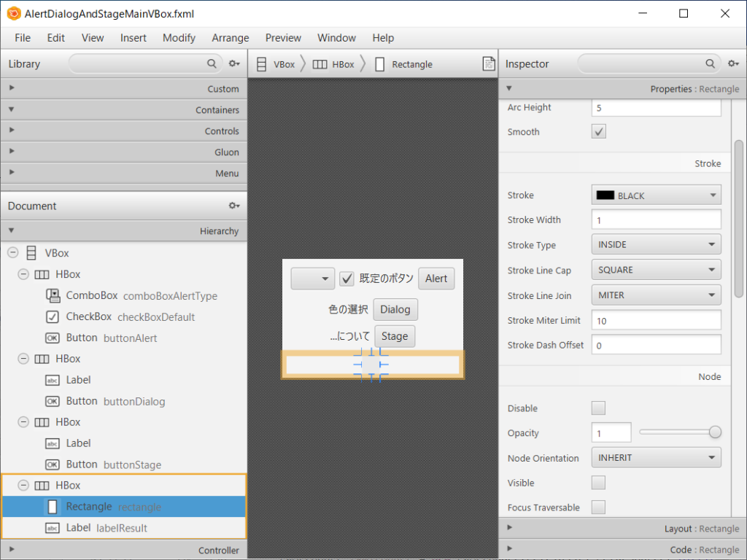
Task: Click the Stroke Width input field
Action: tap(655, 219)
